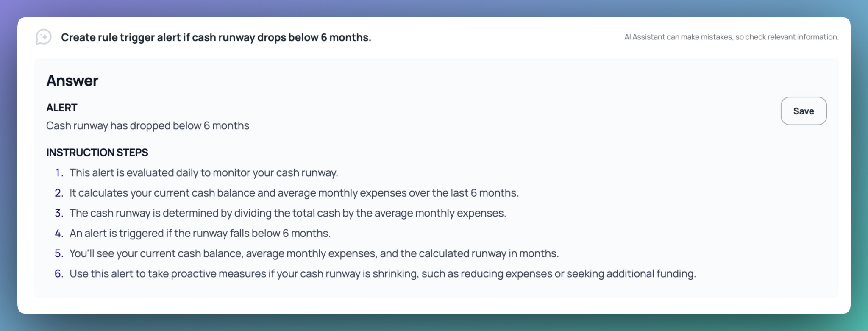This screenshot has height=331, width=868.
Task: Click the INSTRUCTION STEPS heading
Action: 97,153
